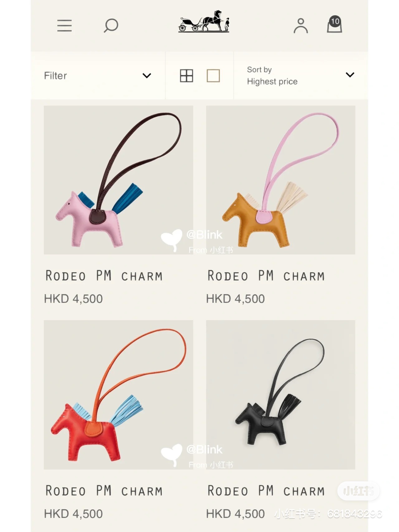Click HKD 4,500 price under red charm
This screenshot has width=399, height=532.
click(73, 514)
